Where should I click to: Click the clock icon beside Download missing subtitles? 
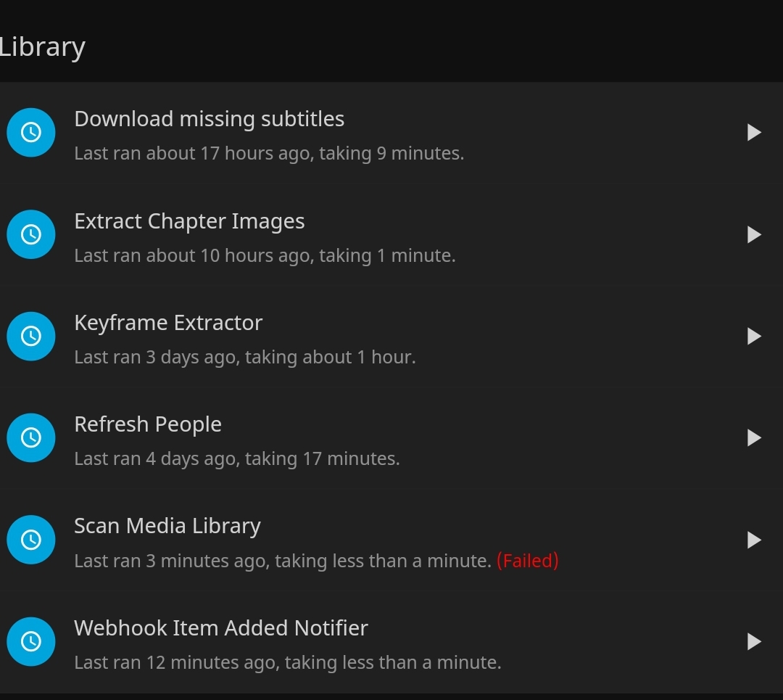pos(30,132)
